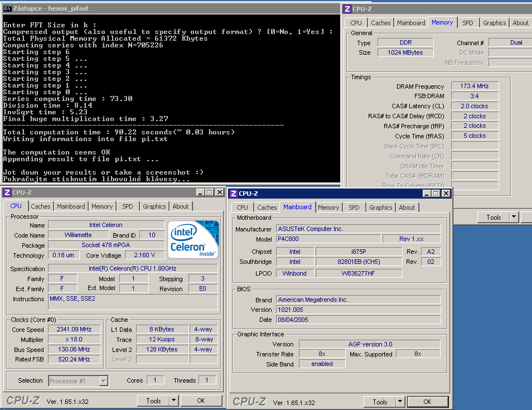Click the Core Speed value 2341.09 MHz

click(74, 329)
